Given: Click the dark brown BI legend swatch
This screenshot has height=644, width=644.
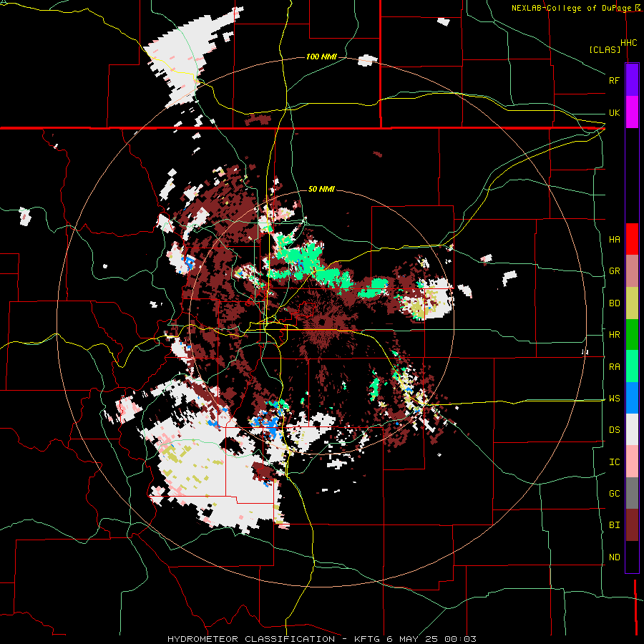Looking at the screenshot, I should (632, 525).
